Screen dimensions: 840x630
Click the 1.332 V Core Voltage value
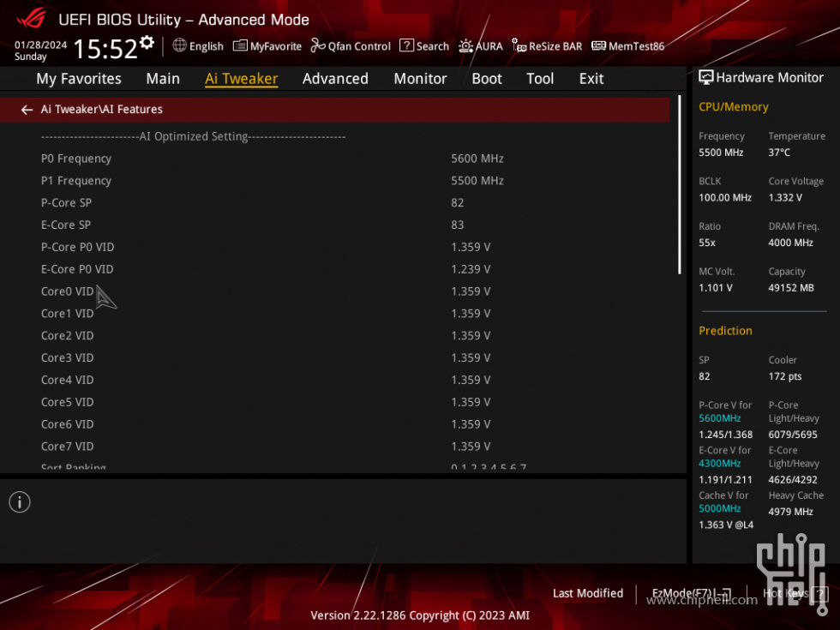tap(785, 198)
